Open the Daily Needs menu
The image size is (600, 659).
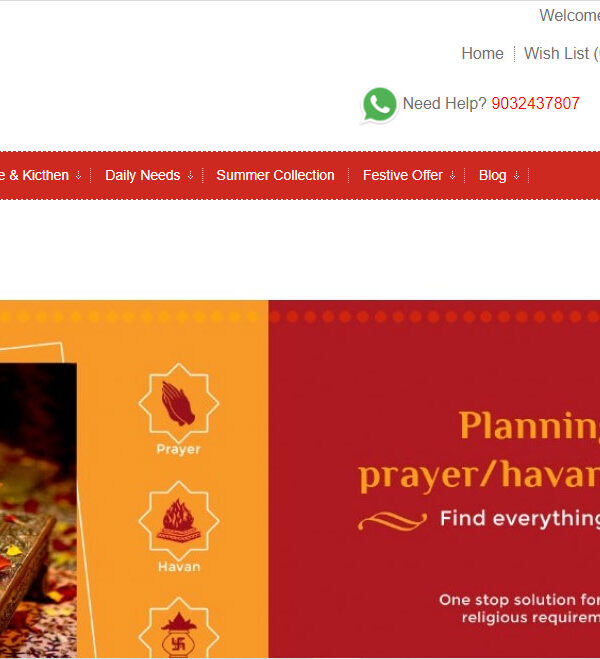point(142,175)
